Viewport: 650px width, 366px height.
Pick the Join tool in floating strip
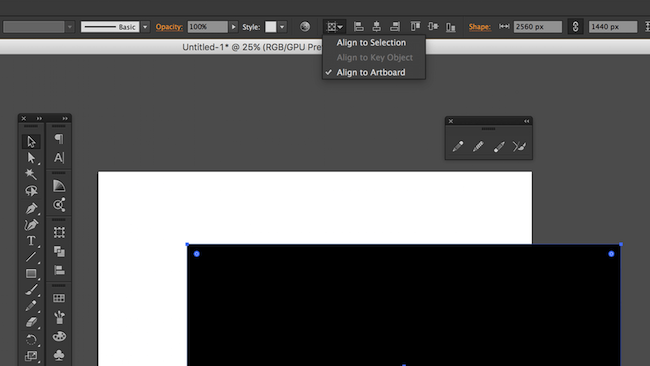(519, 146)
